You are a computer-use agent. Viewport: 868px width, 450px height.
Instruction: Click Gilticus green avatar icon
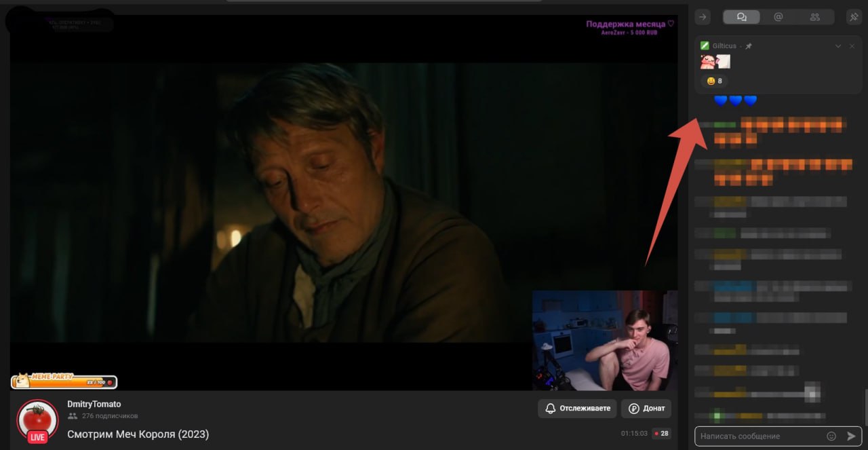705,46
